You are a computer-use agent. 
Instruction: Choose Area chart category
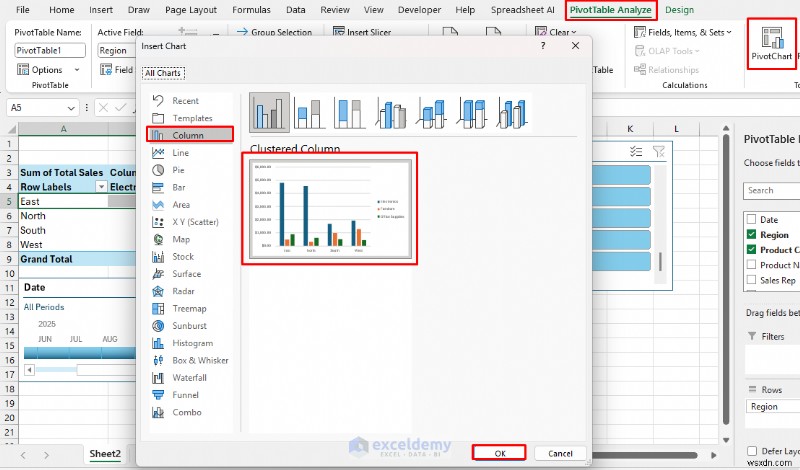click(191, 205)
